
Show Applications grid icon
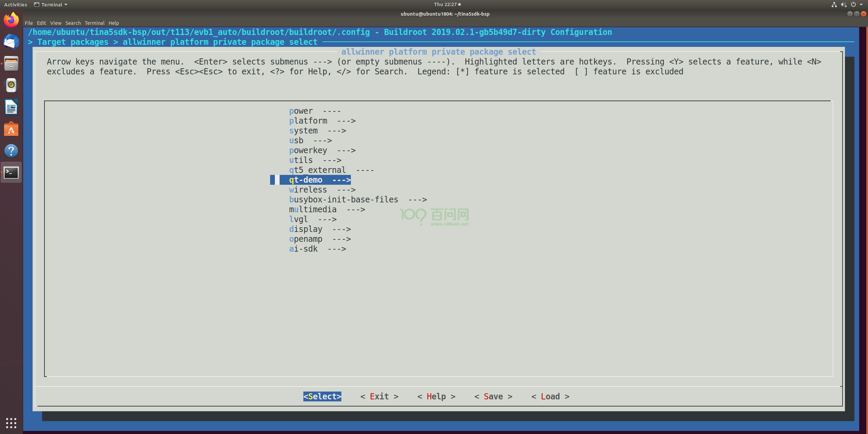(x=11, y=423)
